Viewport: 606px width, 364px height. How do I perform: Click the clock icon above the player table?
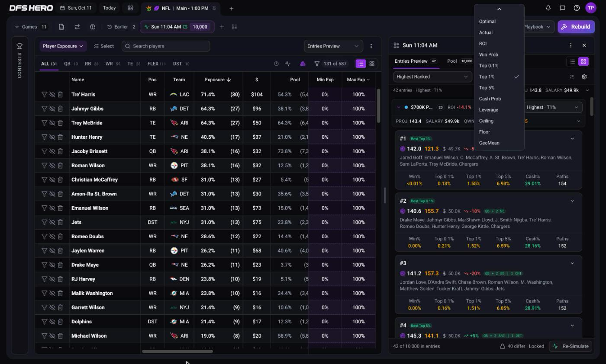click(x=276, y=64)
